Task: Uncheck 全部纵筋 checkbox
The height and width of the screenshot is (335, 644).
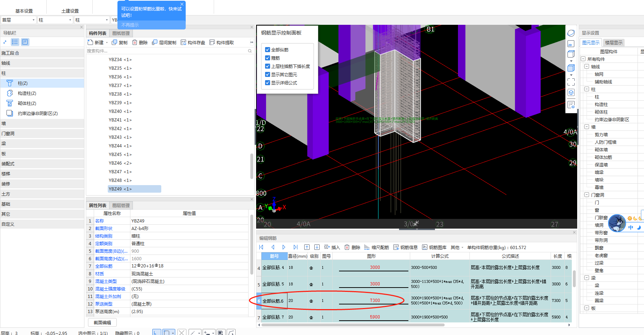Action: pos(268,50)
